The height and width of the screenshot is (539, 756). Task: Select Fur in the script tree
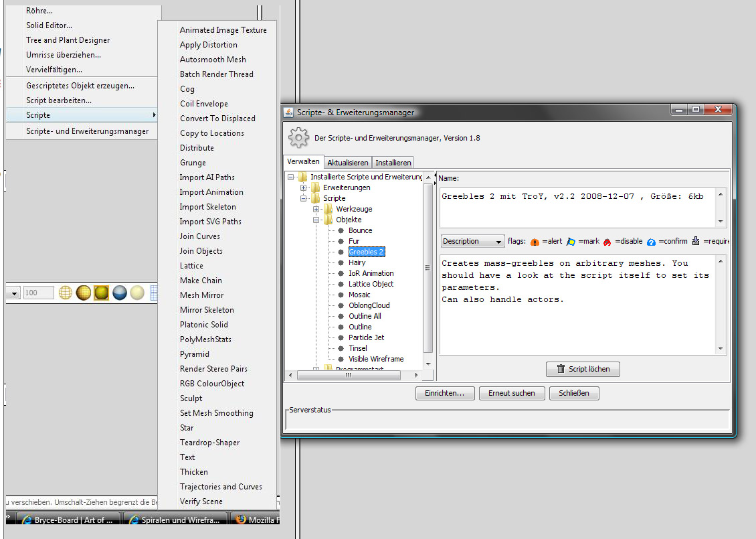(x=354, y=241)
